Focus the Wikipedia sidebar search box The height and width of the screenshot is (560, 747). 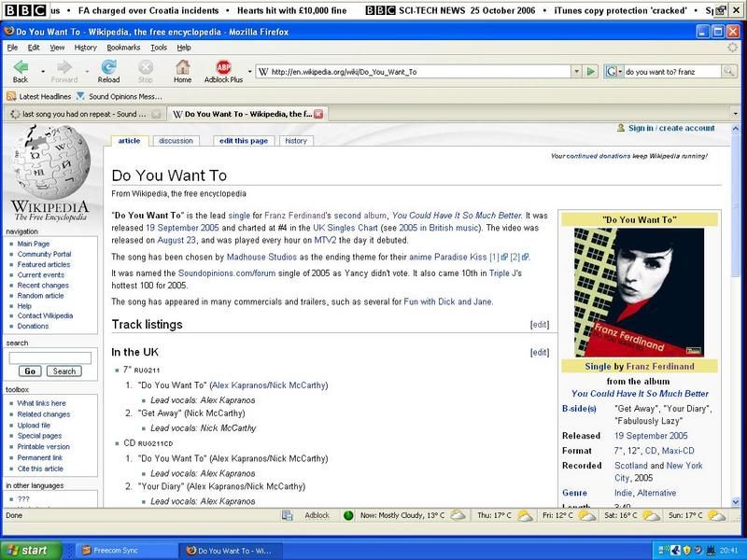(50, 358)
